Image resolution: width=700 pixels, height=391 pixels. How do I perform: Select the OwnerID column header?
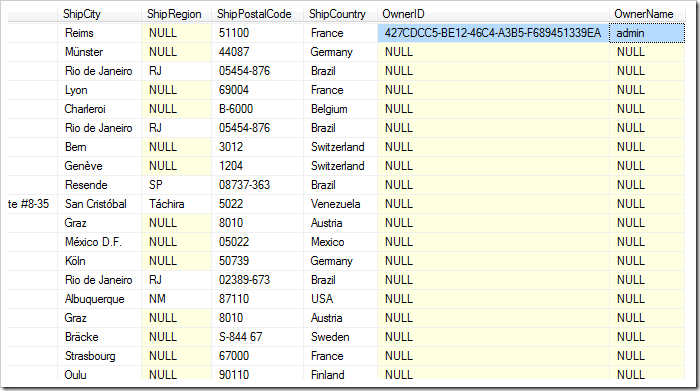point(493,14)
